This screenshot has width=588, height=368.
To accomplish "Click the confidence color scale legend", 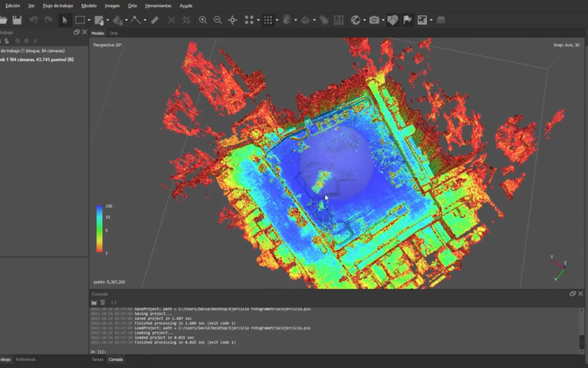I will pos(99,228).
